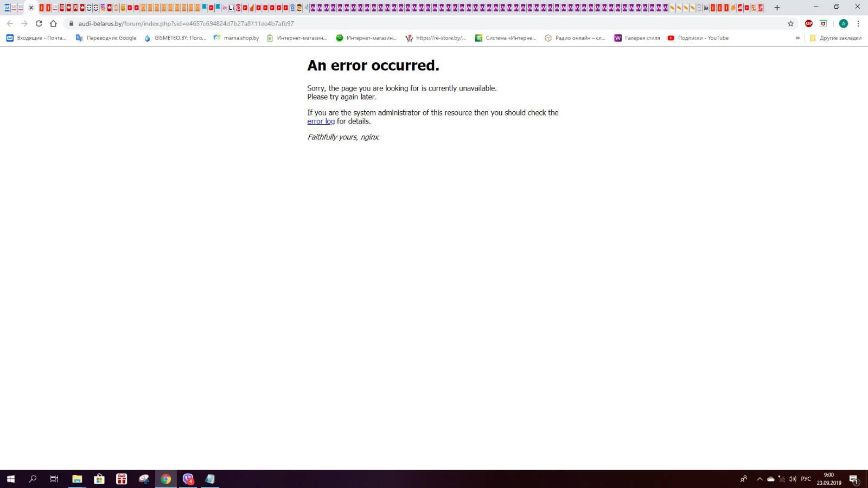This screenshot has height=488, width=868.
Task: Reload the page with the refresh icon
Action: click(39, 23)
